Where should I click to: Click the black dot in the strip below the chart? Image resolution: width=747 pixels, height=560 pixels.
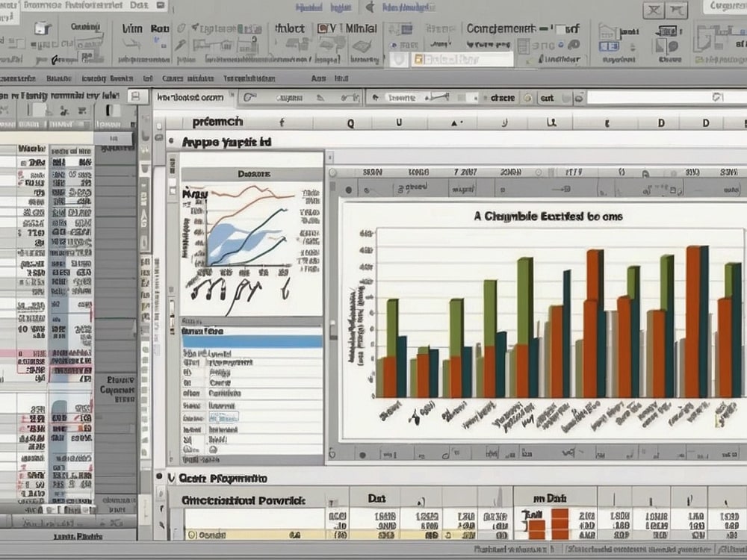[363, 455]
